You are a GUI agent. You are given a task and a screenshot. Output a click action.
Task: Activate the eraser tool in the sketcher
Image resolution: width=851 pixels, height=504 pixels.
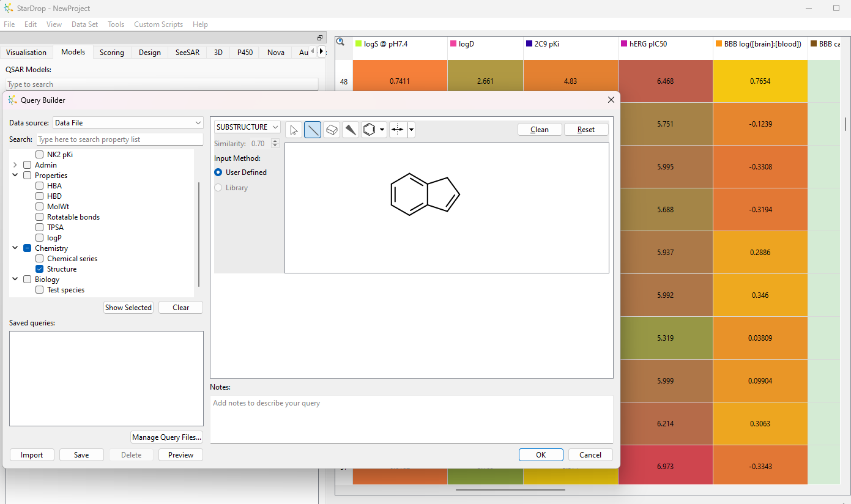[x=332, y=130]
